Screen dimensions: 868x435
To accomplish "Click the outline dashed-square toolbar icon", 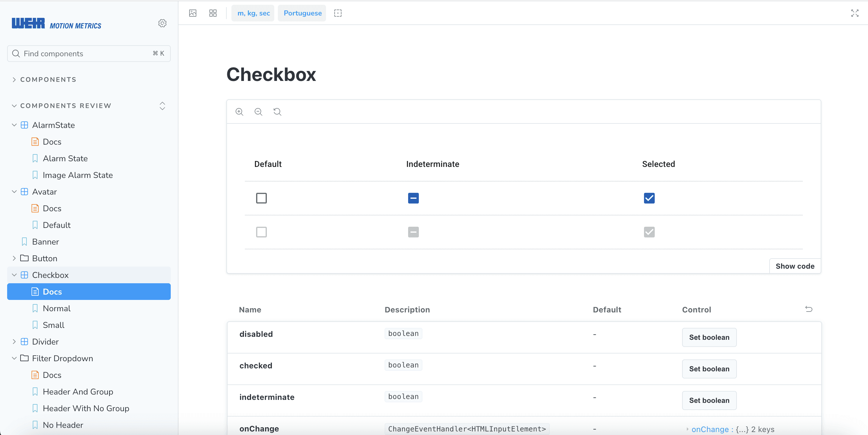I will tap(338, 13).
